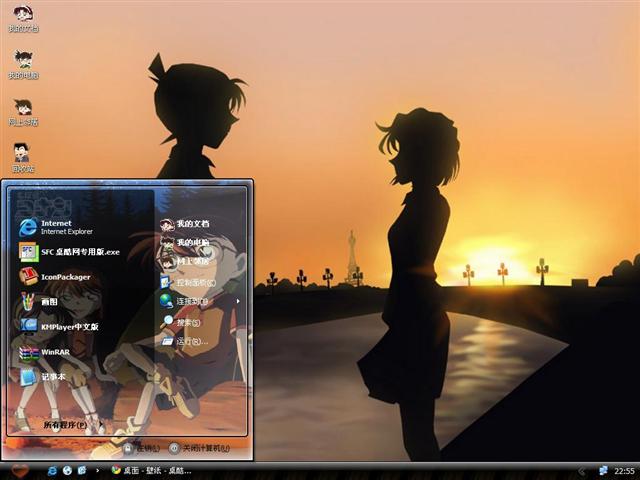The image size is (640, 480).
Task: Open 控制面板(C) control panel entry
Action: click(188, 282)
